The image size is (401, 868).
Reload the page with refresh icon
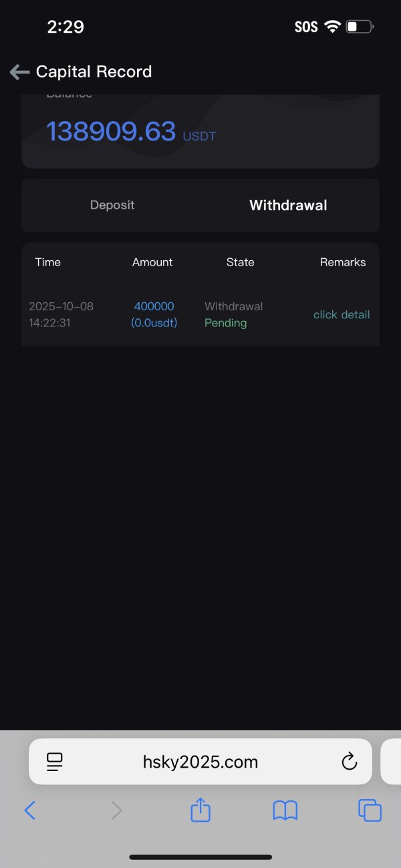pyautogui.click(x=349, y=761)
